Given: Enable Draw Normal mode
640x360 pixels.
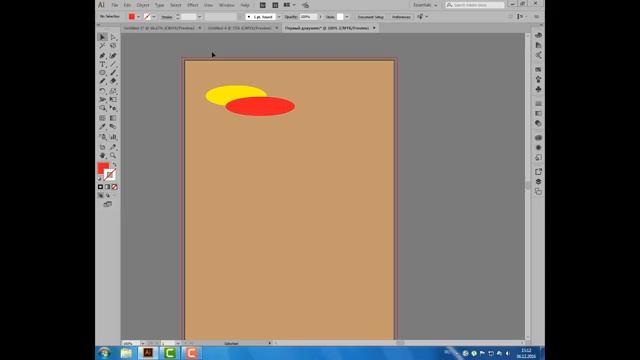Looking at the screenshot, I should (100, 196).
